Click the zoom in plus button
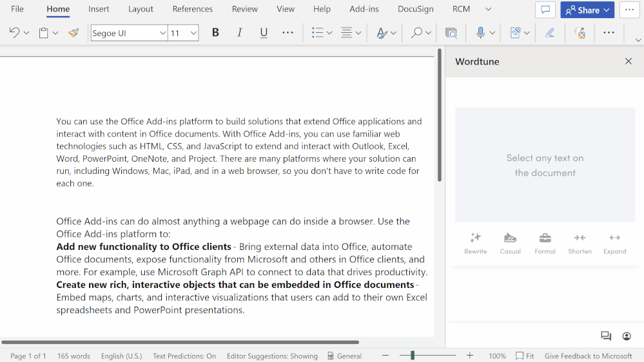This screenshot has width=644, height=362. coord(470,356)
